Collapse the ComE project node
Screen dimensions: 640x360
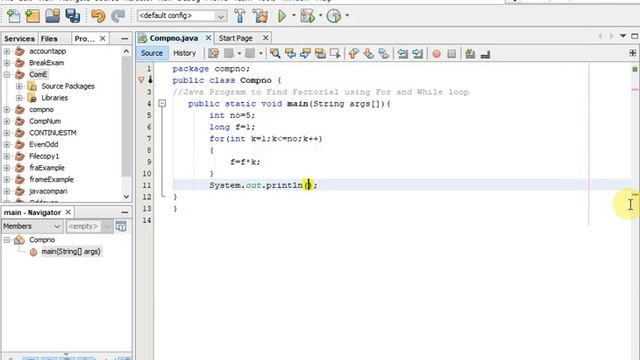7,75
